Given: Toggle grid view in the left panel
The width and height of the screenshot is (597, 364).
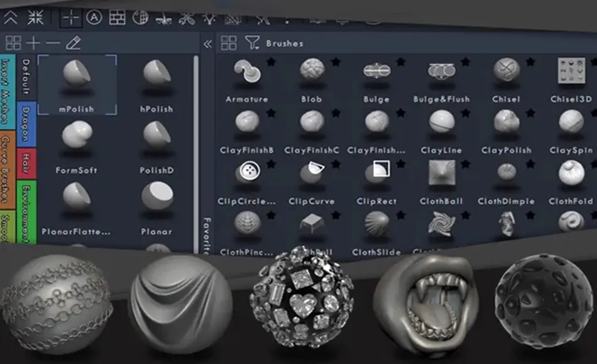Looking at the screenshot, I should click(13, 43).
